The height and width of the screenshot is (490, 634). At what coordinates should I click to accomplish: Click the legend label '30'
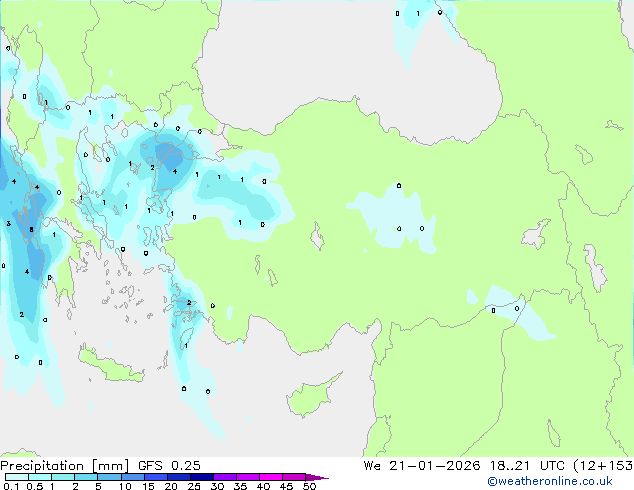click(217, 486)
